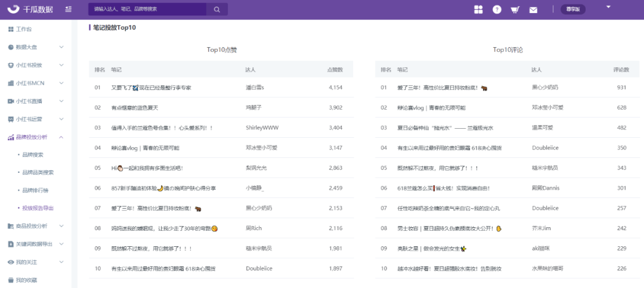The width and height of the screenshot is (644, 288).
Task: Click the 我的关注 eye icon
Action: point(11,262)
